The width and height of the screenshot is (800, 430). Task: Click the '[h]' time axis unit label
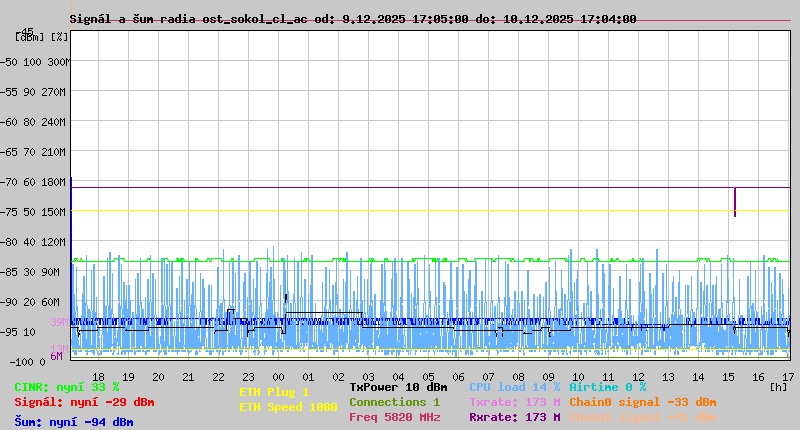[778, 387]
